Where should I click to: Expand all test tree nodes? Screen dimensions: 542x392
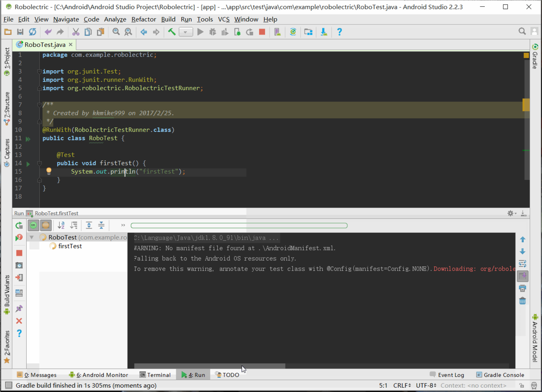[89, 225]
